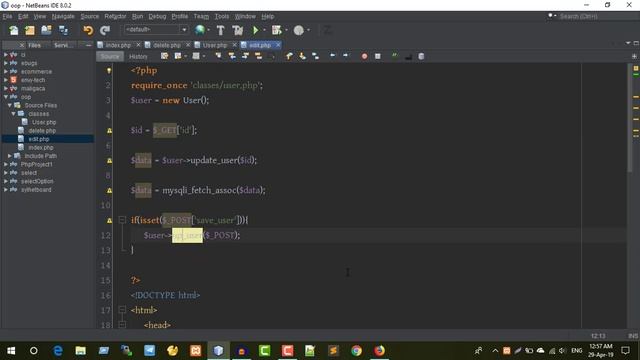Click the New Project toolbar icon
Viewport: 640px width, 360px height.
click(x=30, y=30)
